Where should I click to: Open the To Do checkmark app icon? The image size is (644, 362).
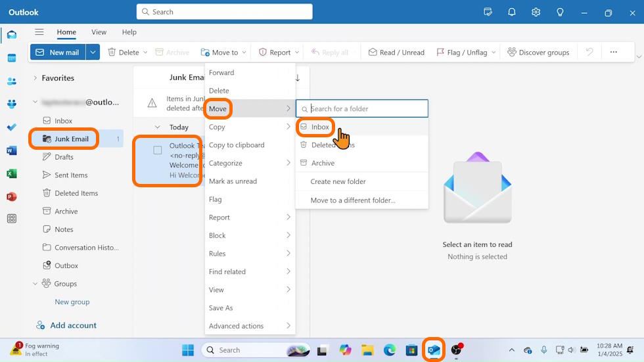(x=11, y=127)
